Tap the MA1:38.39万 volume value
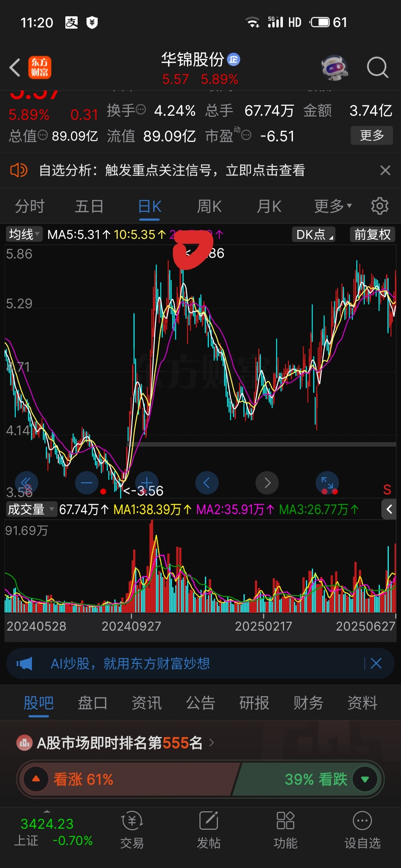The height and width of the screenshot is (868, 401). 152,509
